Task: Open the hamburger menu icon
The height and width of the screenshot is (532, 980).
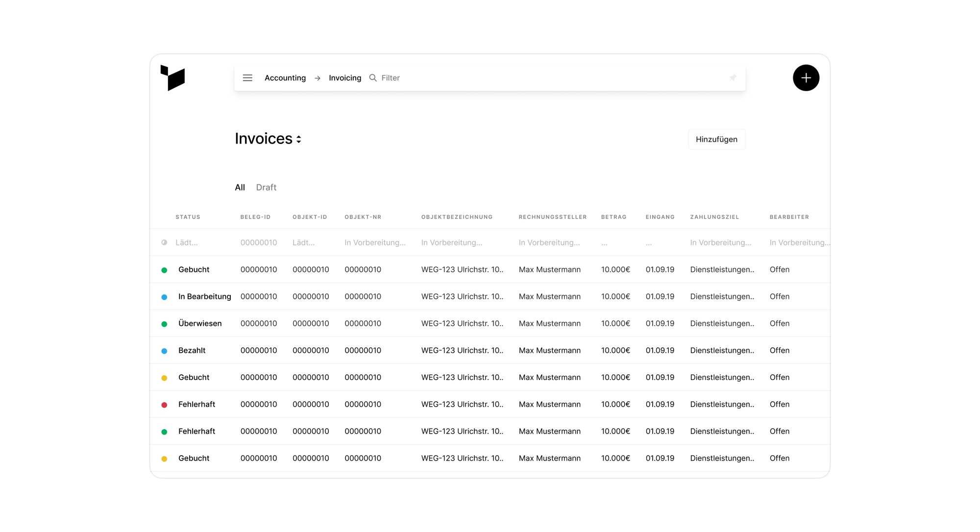Action: (247, 78)
